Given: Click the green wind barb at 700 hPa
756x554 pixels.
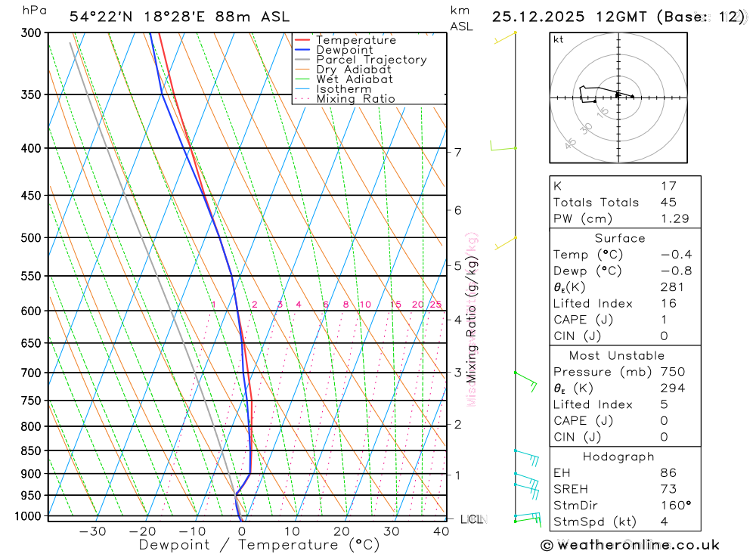Looking at the screenshot, I should [525, 382].
